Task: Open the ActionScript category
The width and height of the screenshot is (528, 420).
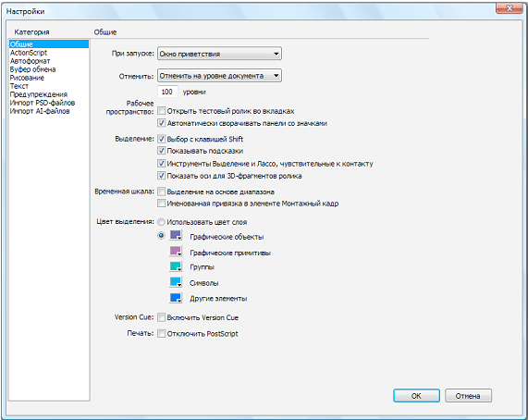Action: coord(29,53)
